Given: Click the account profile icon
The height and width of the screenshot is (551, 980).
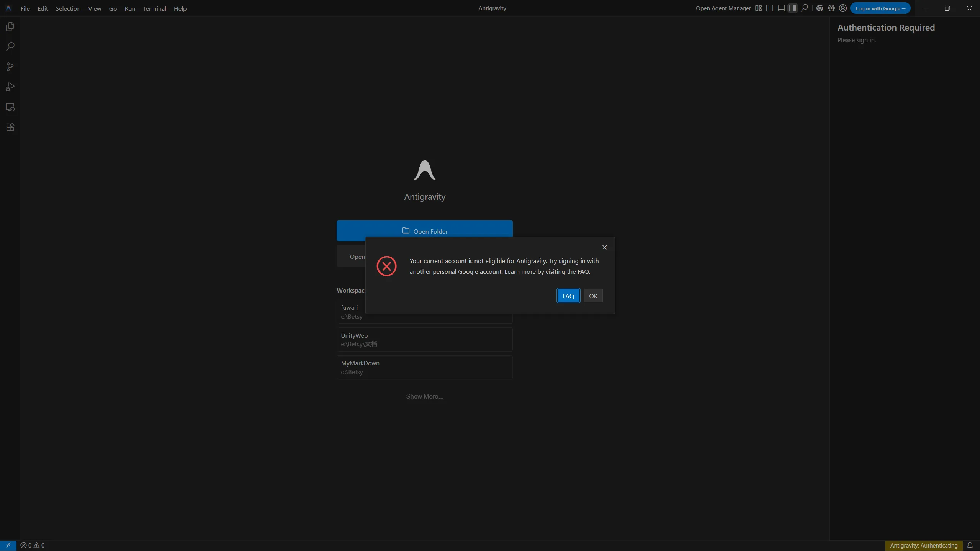Looking at the screenshot, I should (x=843, y=8).
